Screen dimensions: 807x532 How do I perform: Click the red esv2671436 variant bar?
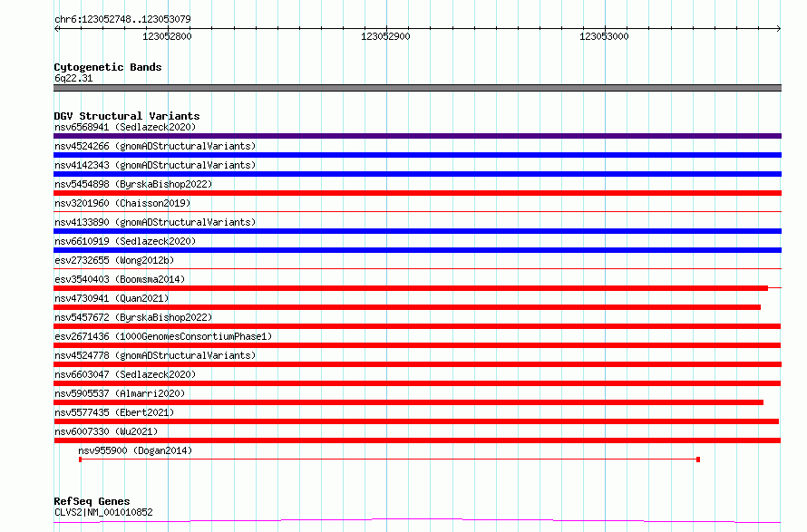[x=417, y=345]
